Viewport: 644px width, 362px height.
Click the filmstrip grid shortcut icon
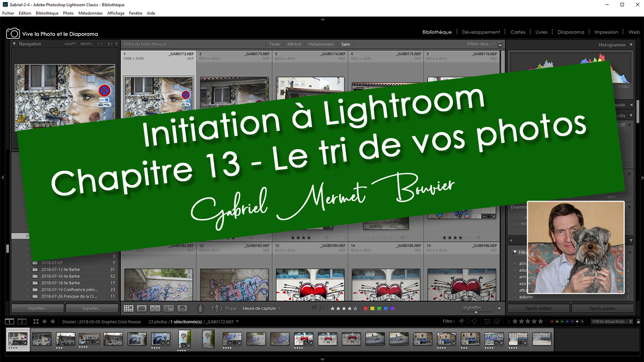pyautogui.click(x=36, y=321)
